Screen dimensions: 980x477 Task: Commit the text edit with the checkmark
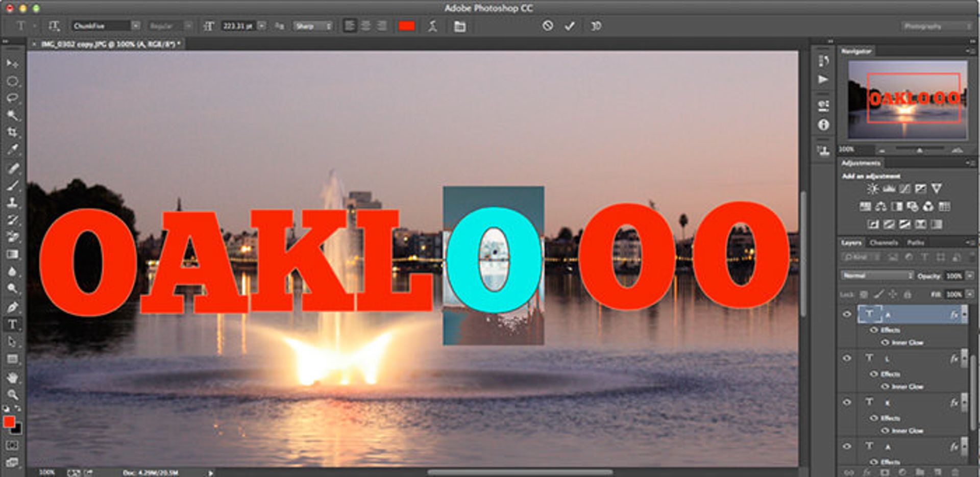coord(570,26)
